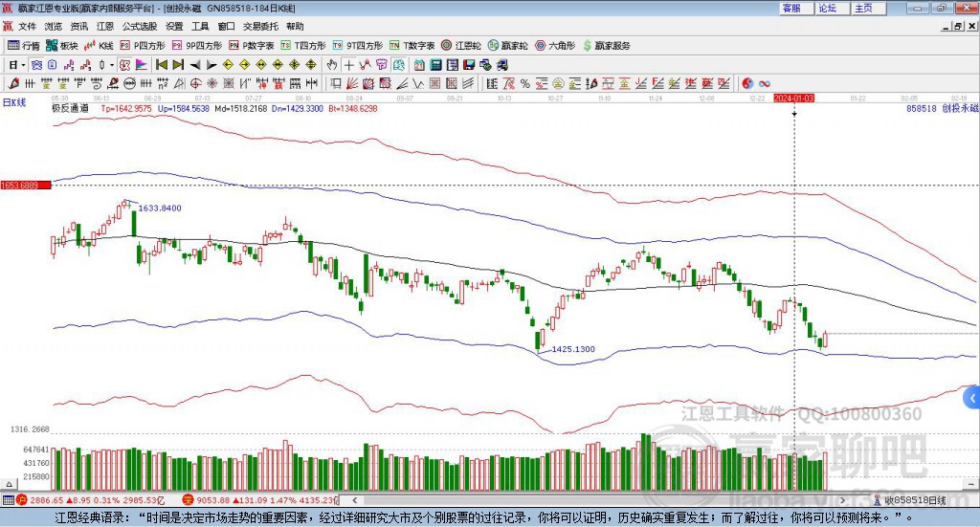Click the blue round arrow button at right edge
Viewport: 980px width, 527px height.
(x=972, y=397)
